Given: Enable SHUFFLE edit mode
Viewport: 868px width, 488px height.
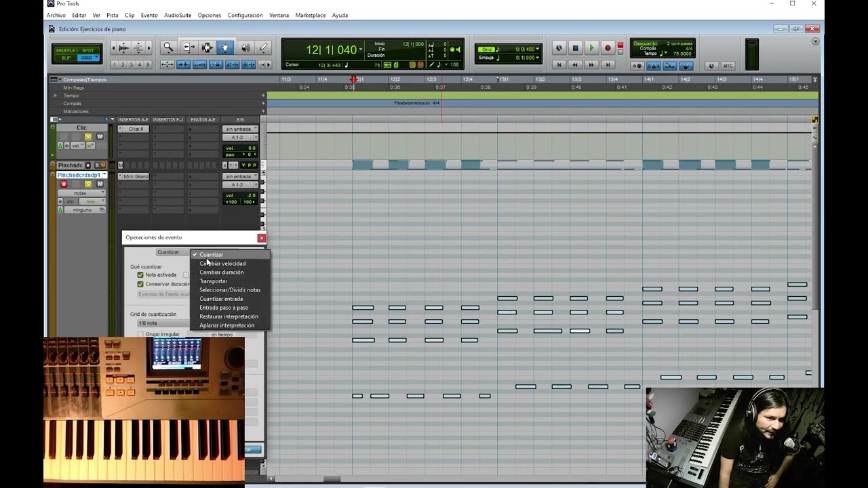Looking at the screenshot, I should click(x=66, y=51).
